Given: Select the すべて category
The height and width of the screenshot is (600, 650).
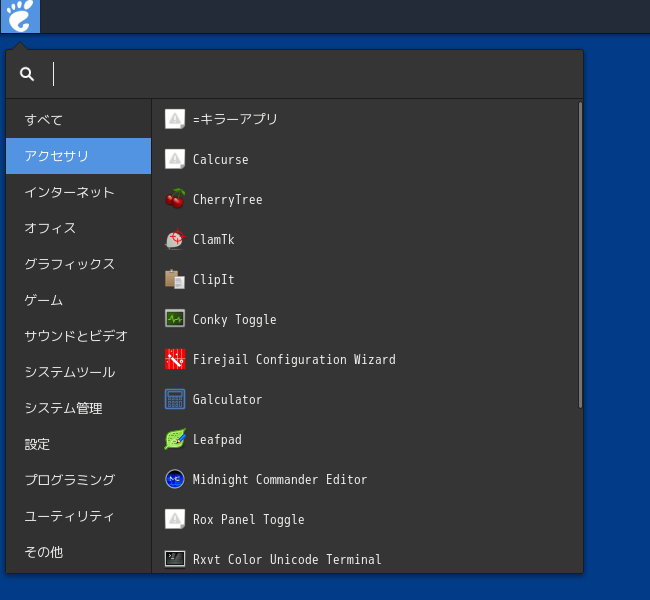Looking at the screenshot, I should [x=78, y=120].
